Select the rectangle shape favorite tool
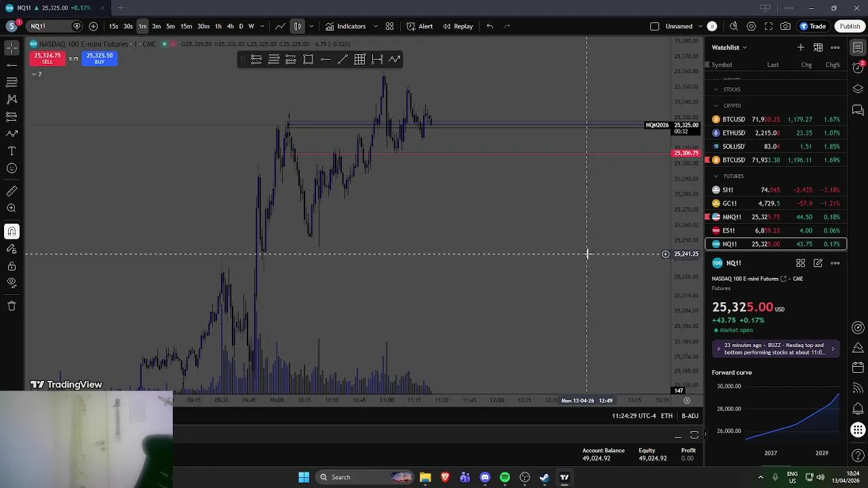 pos(308,60)
